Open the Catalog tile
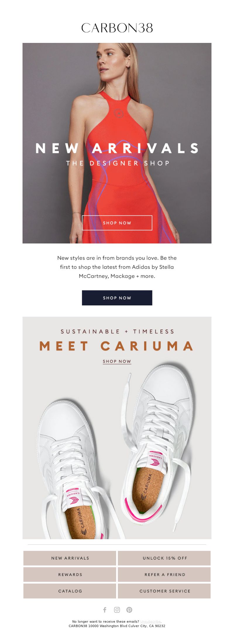 point(70,591)
